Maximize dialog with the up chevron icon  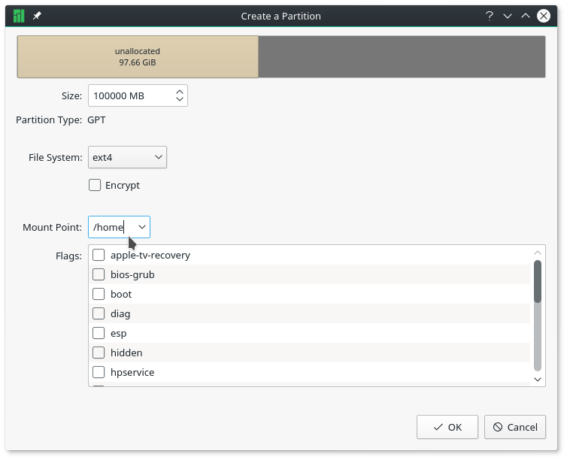coord(525,16)
